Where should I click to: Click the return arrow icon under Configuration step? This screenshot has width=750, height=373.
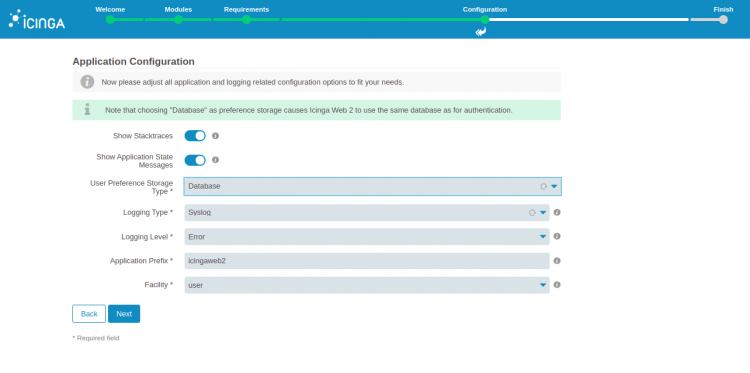[481, 32]
